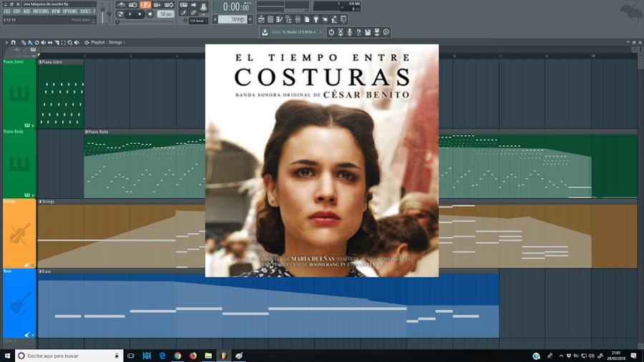This screenshot has width=644, height=362.
Task: Open the project info document icon
Action: [307, 19]
